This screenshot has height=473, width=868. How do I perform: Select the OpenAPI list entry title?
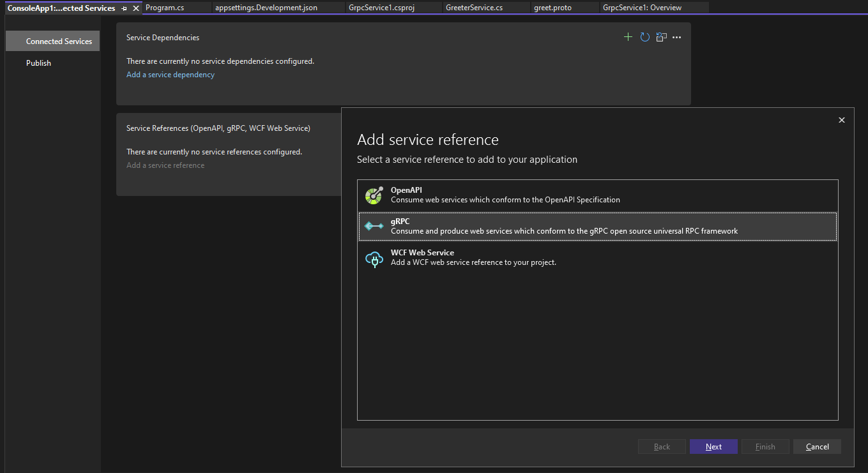(x=406, y=190)
